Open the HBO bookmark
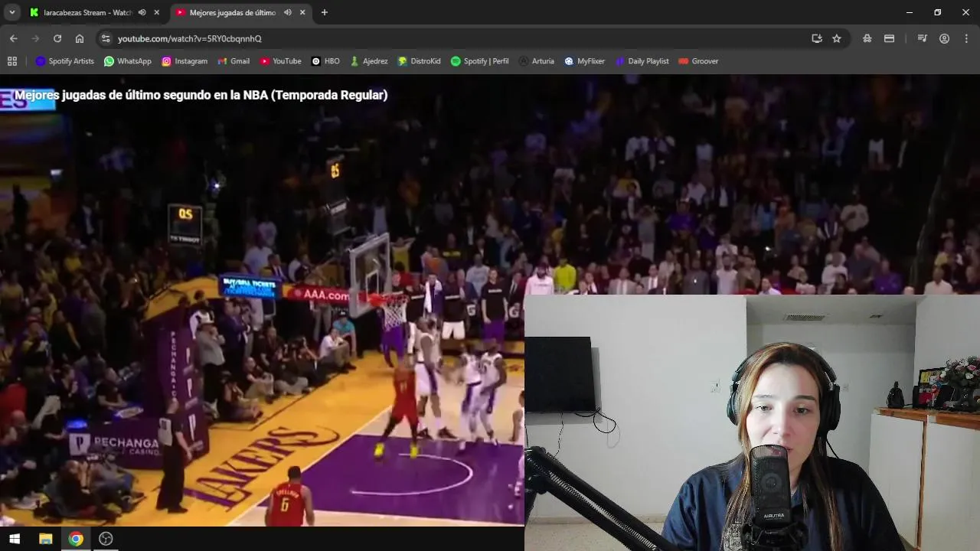 pyautogui.click(x=325, y=61)
